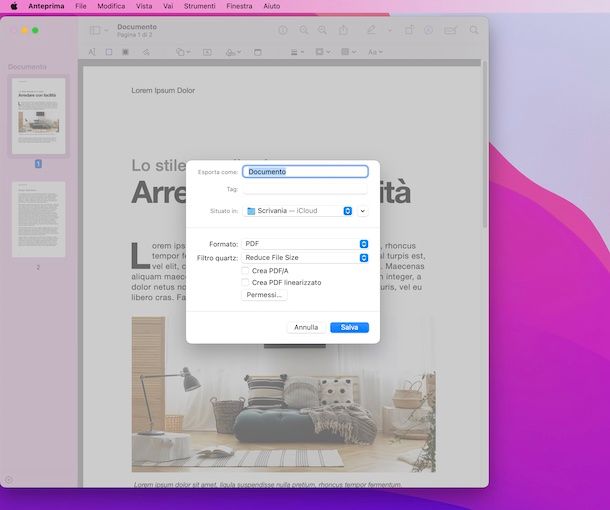Select page 1 thumbnail in sidebar
610x510 pixels.
[38, 116]
